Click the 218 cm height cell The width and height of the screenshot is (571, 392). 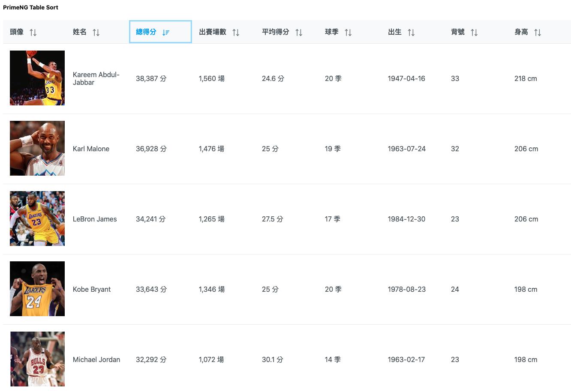pos(526,79)
